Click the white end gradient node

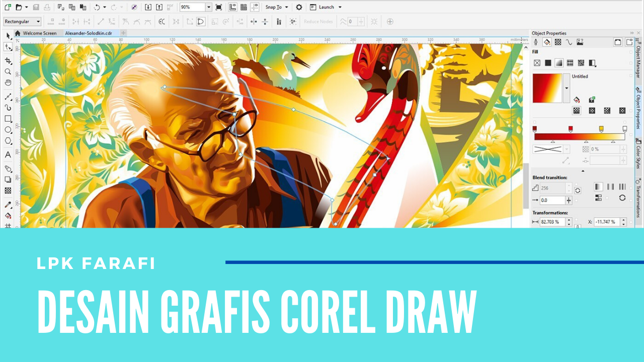click(624, 129)
